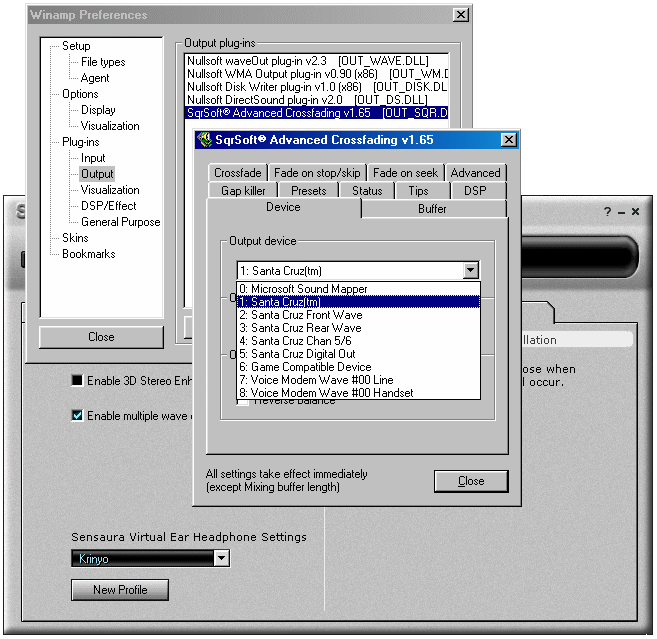Screen dimensions: 657x639
Task: Pick Game Compatible Device option
Action: pyautogui.click(x=358, y=367)
